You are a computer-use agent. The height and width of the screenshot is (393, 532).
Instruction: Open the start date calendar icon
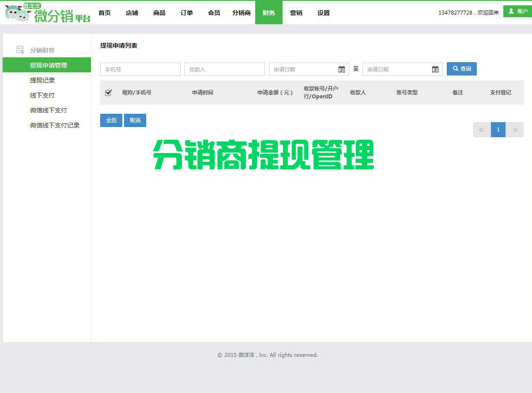point(342,69)
